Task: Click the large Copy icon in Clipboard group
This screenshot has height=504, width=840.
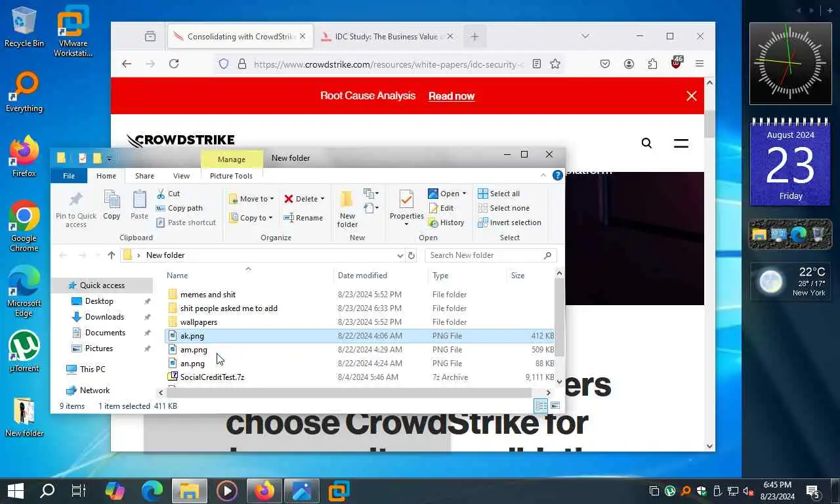Action: click(x=112, y=205)
